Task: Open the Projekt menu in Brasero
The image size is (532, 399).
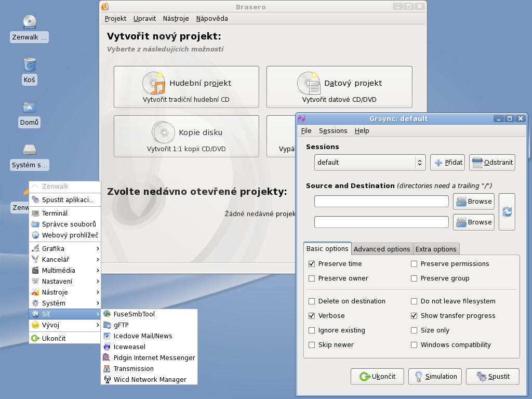Action: tap(115, 19)
